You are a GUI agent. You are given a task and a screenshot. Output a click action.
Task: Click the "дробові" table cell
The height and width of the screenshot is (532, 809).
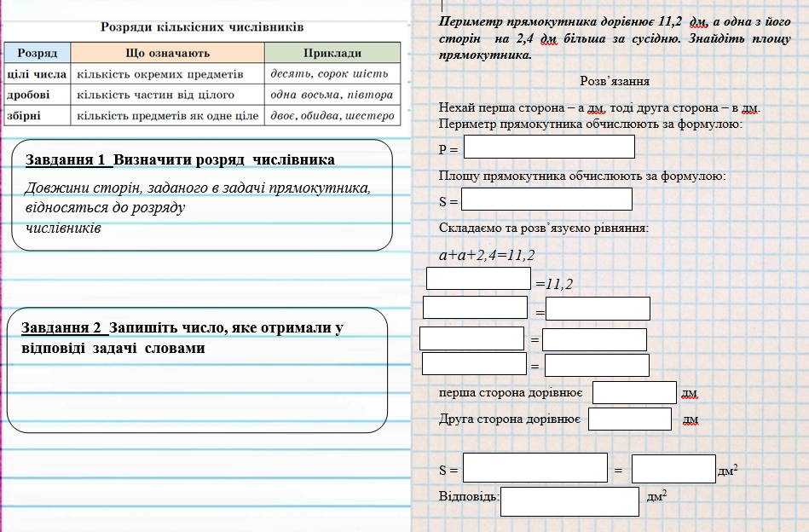[38, 95]
